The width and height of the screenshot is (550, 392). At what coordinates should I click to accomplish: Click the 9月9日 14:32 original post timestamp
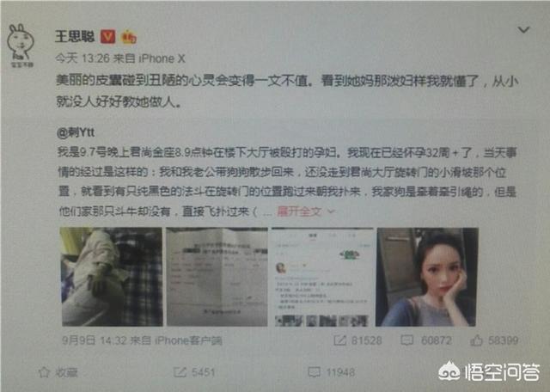94,340
